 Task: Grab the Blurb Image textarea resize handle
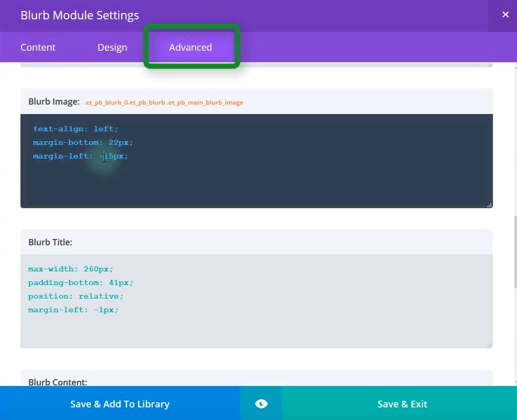pos(489,205)
